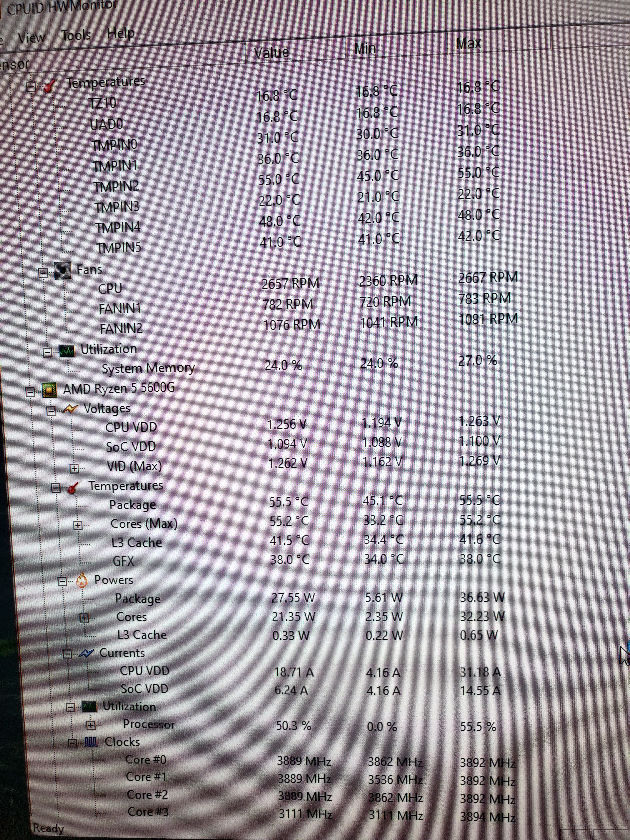Viewport: 630px width, 840px height.
Task: Click the 2657 RPM CPU fan value
Action: pyautogui.click(x=290, y=284)
